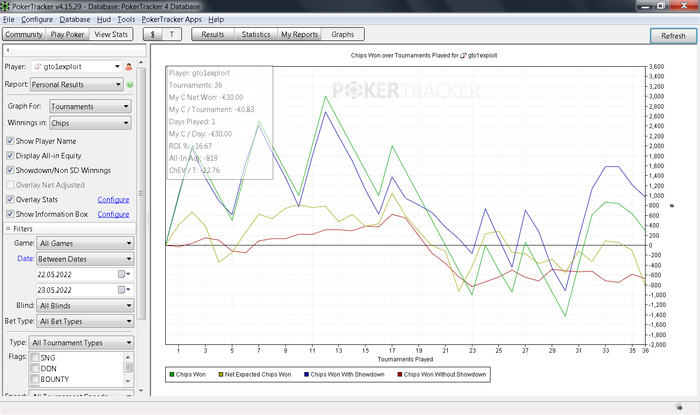
Task: Toggle Show Information Box checkbox
Action: 10,214
